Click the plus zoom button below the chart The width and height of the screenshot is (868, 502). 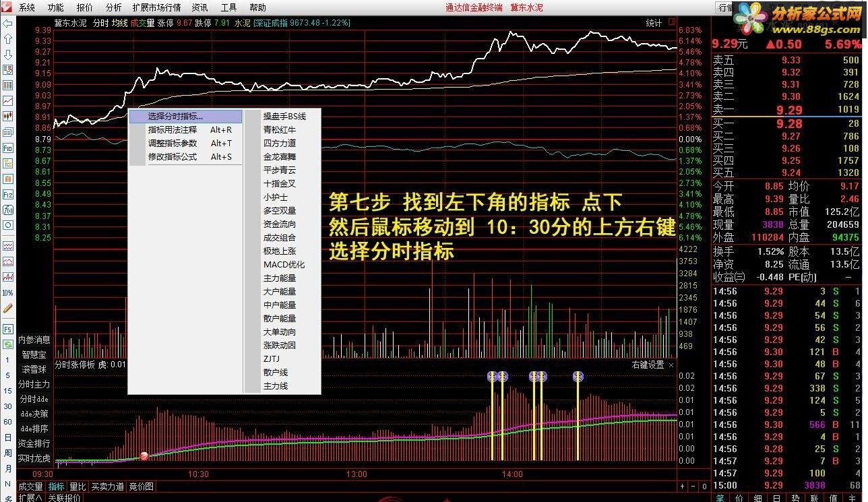683,487
